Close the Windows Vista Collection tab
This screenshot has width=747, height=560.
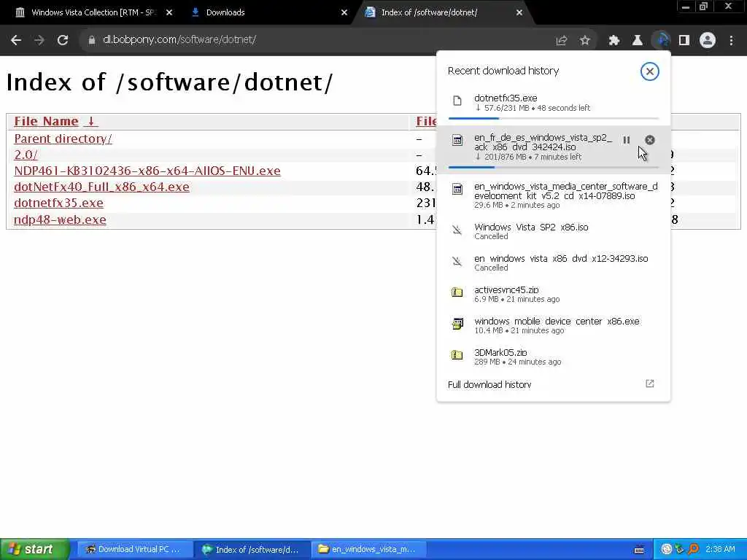[x=169, y=12]
